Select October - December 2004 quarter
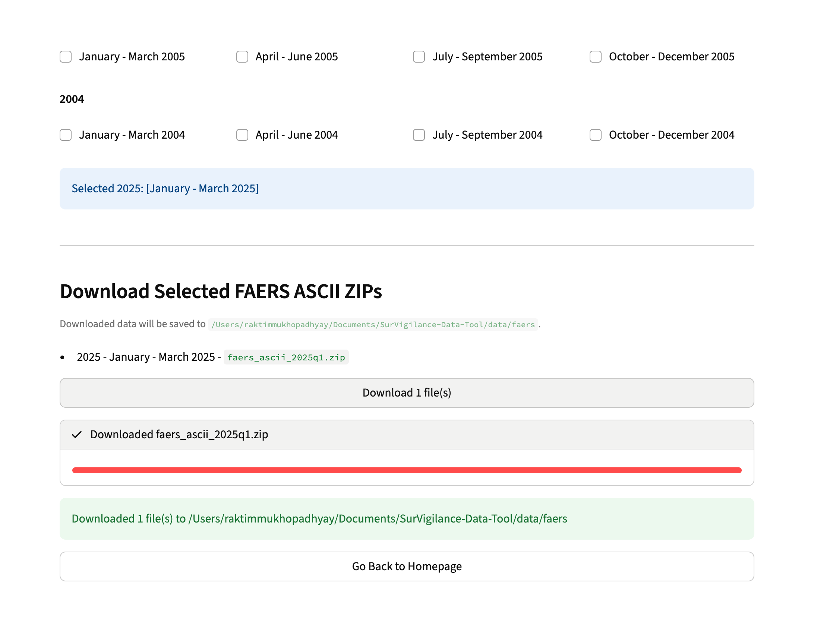The height and width of the screenshot is (644, 814). pos(595,135)
